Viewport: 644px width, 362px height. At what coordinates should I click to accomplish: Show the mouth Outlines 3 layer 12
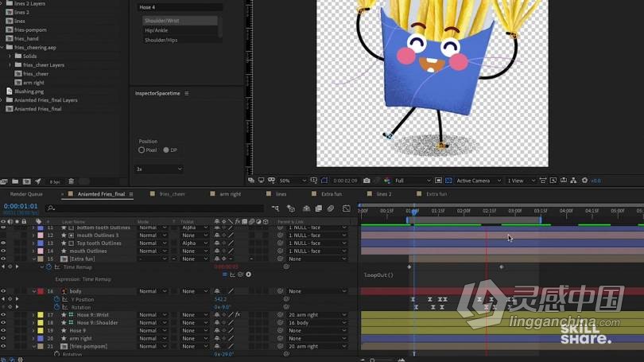click(3, 235)
